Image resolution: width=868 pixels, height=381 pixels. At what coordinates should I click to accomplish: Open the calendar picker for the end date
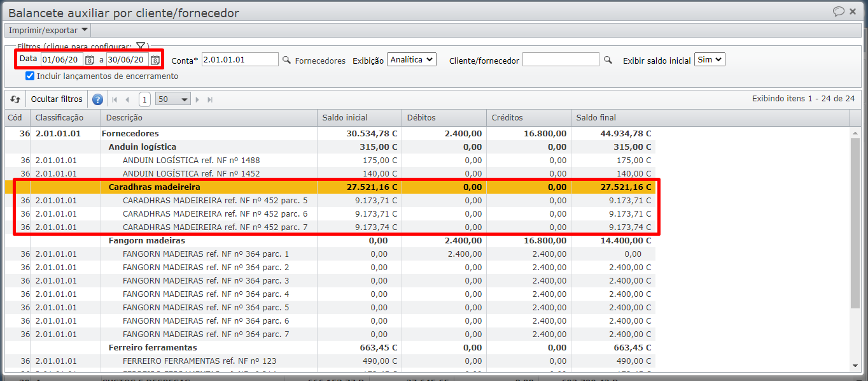(x=155, y=60)
